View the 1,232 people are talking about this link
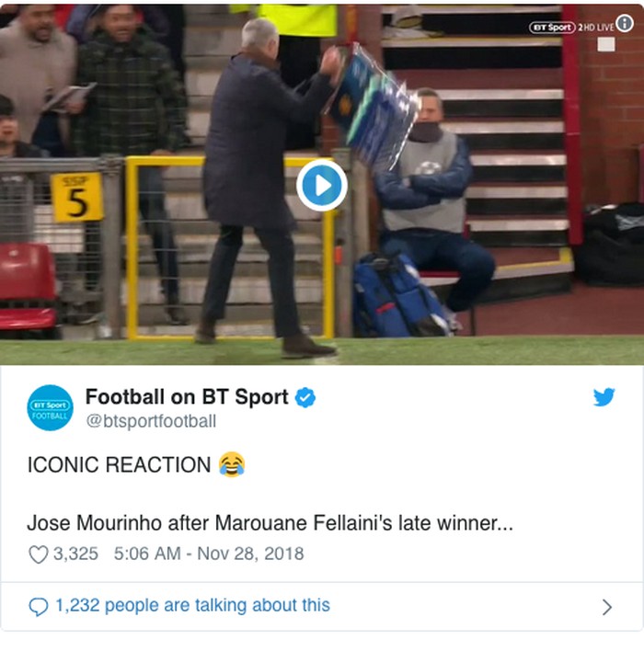 (193, 605)
